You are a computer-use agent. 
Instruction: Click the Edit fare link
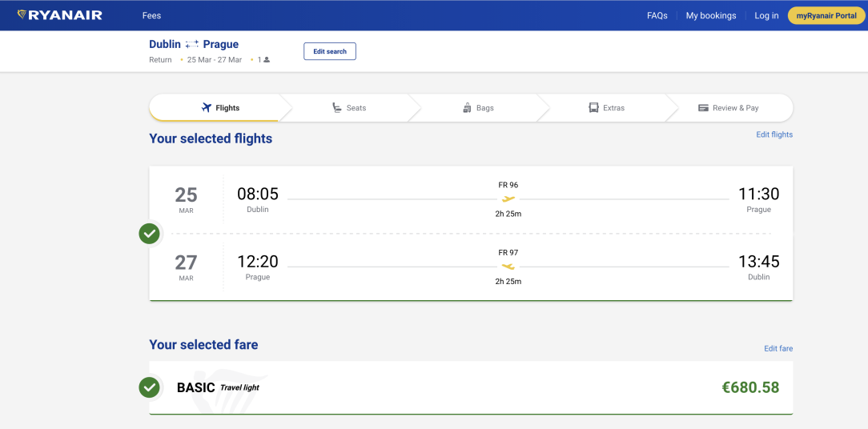tap(778, 349)
